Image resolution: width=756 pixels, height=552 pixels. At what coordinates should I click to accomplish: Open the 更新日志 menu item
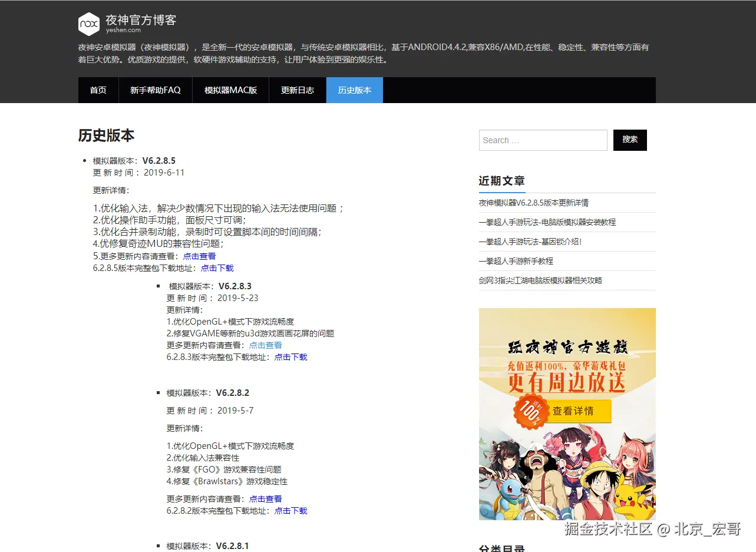pyautogui.click(x=298, y=90)
